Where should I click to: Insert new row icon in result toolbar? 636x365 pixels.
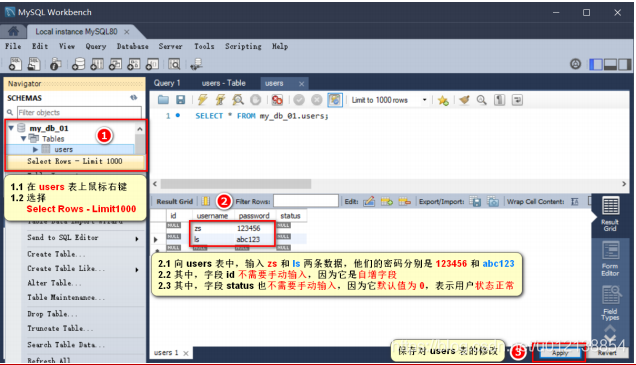pos(387,202)
